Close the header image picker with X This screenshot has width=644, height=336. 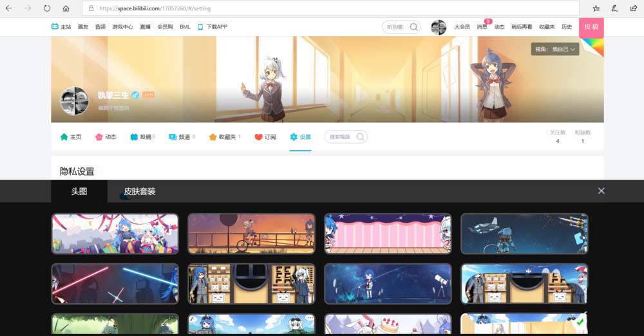601,191
